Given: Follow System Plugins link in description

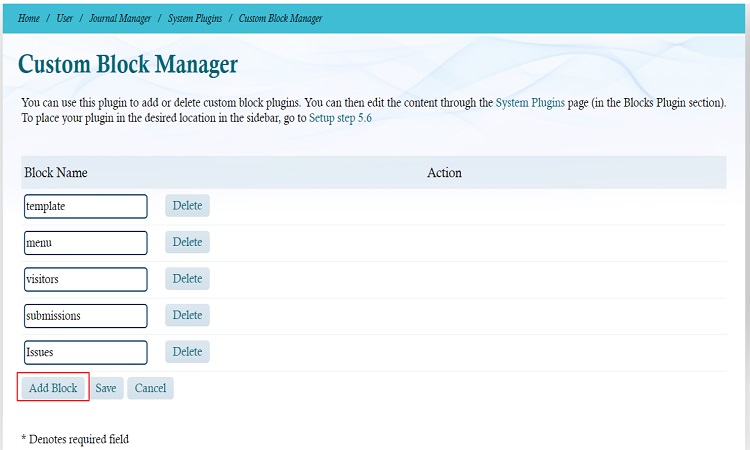Looking at the screenshot, I should pyautogui.click(x=530, y=103).
